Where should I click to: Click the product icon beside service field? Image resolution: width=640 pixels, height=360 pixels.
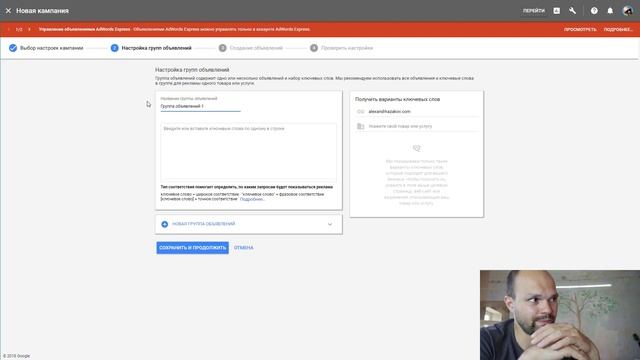(x=360, y=126)
